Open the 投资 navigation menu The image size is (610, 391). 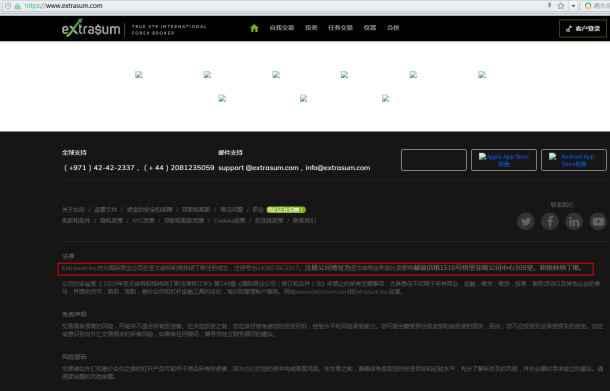pos(311,28)
